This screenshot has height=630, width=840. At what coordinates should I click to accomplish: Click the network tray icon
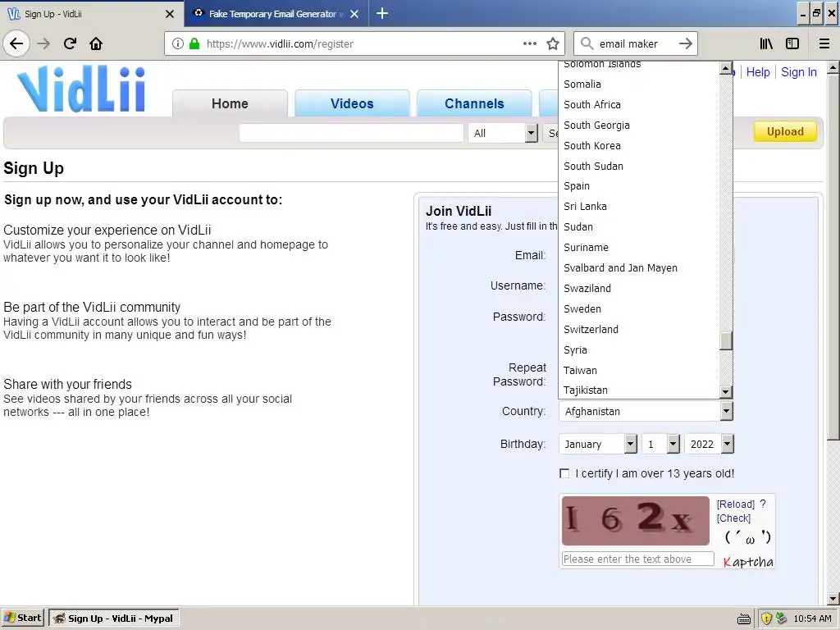click(x=781, y=619)
